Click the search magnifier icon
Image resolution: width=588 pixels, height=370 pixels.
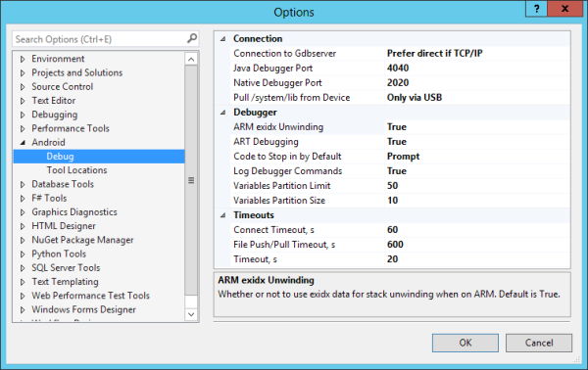(192, 38)
